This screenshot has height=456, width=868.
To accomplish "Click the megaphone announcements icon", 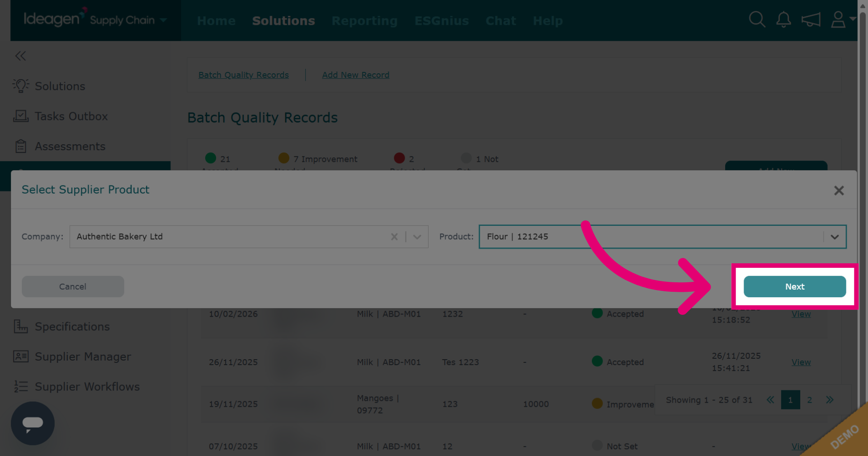I will [811, 19].
